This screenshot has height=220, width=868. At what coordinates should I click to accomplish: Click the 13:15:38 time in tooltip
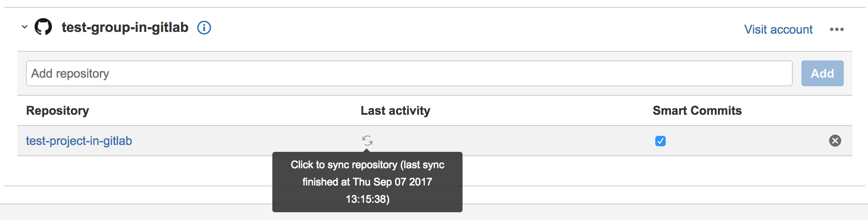pyautogui.click(x=367, y=199)
